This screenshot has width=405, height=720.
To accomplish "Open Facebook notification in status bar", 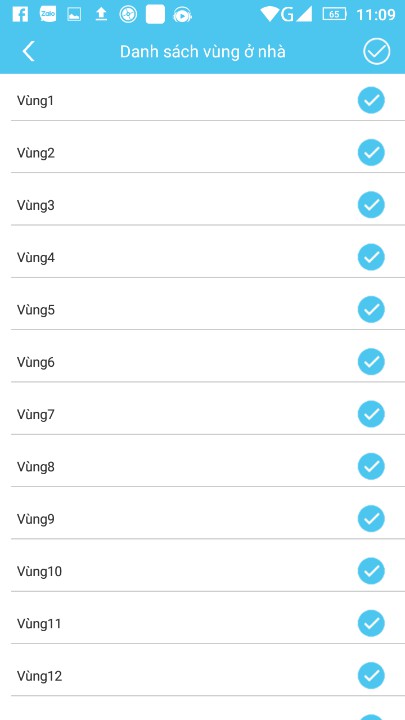I will [x=20, y=15].
